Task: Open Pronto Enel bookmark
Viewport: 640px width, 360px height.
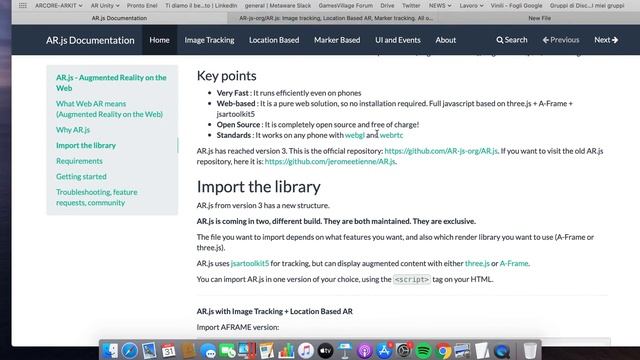Action: tap(142, 6)
